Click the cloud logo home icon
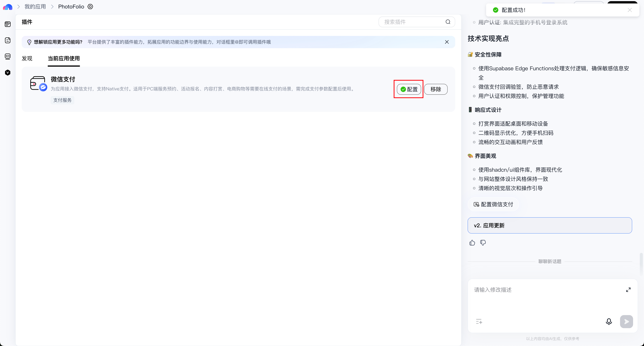This screenshot has height=346, width=644. (x=7, y=7)
